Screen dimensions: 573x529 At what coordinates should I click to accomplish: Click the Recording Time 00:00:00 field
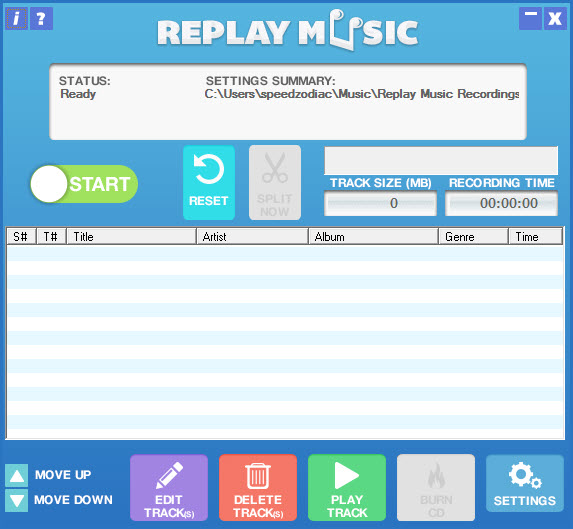click(501, 203)
